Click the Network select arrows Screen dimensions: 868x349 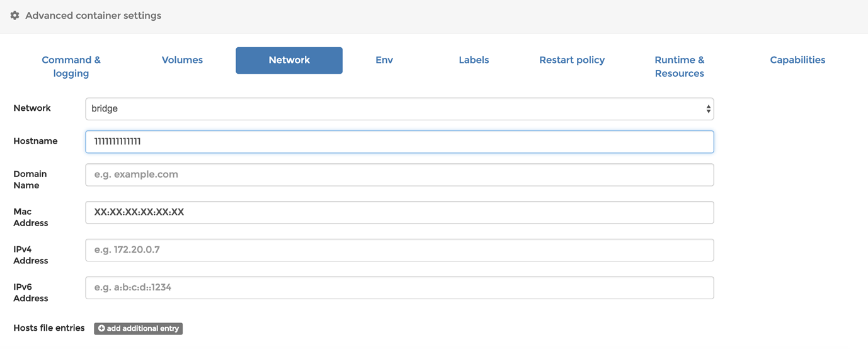coord(708,109)
